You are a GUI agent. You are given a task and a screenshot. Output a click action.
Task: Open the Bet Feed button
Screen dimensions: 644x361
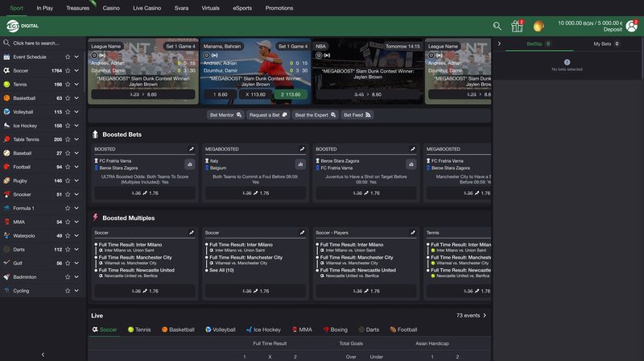pyautogui.click(x=357, y=115)
